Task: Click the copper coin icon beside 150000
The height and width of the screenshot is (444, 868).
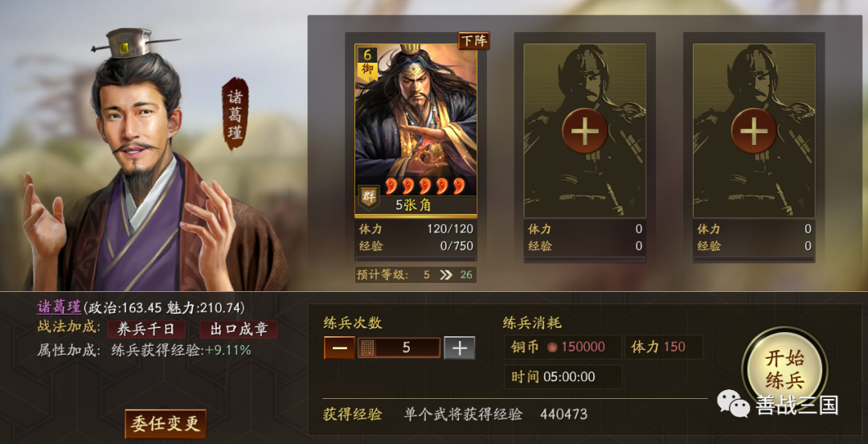Action: [552, 347]
